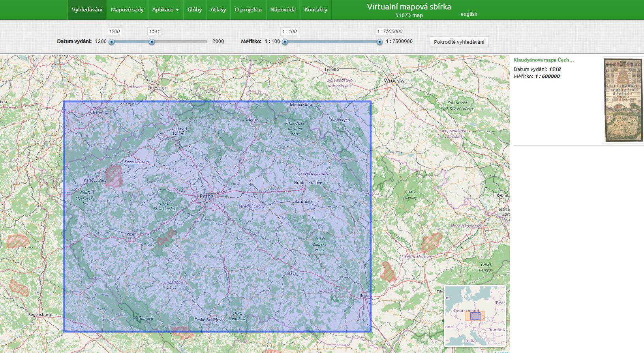The height and width of the screenshot is (353, 644).
Task: Open Kontakty page
Action: (x=315, y=9)
